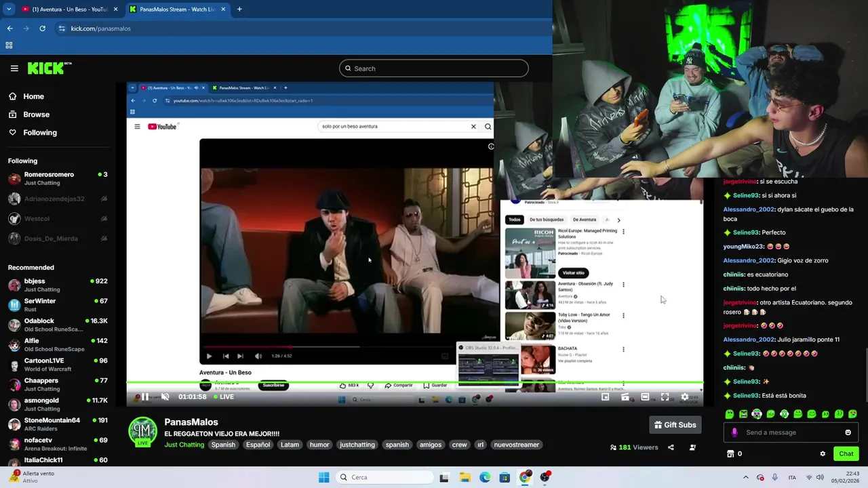The height and width of the screenshot is (488, 868).
Task: Open Romerosromero followed channel
Action: click(x=58, y=178)
